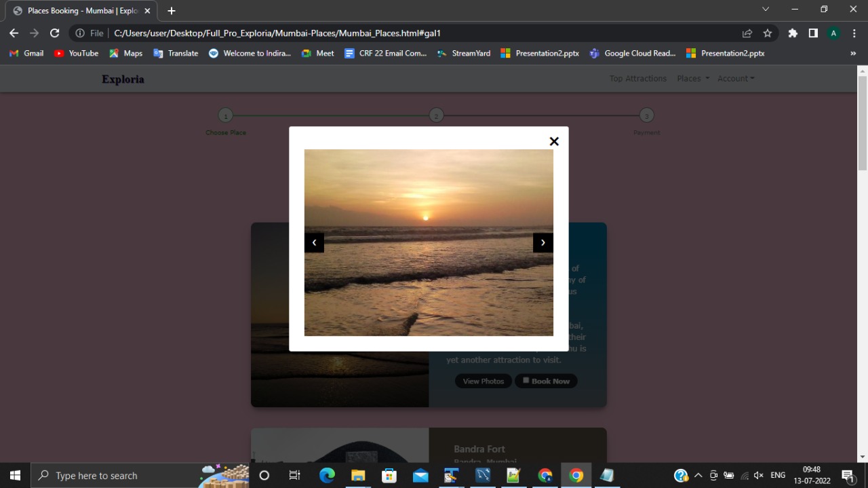
Task: Click step 2 circle in progress bar
Action: (436, 115)
